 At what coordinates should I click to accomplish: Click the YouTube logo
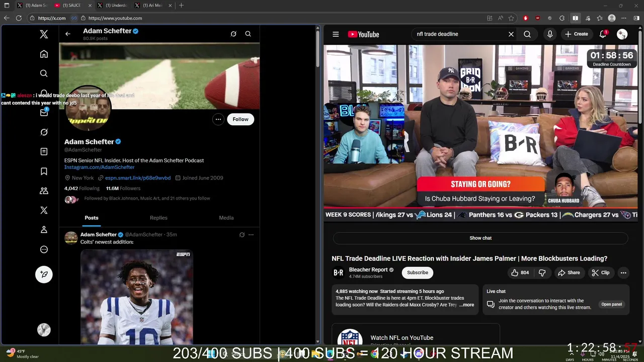click(x=363, y=34)
